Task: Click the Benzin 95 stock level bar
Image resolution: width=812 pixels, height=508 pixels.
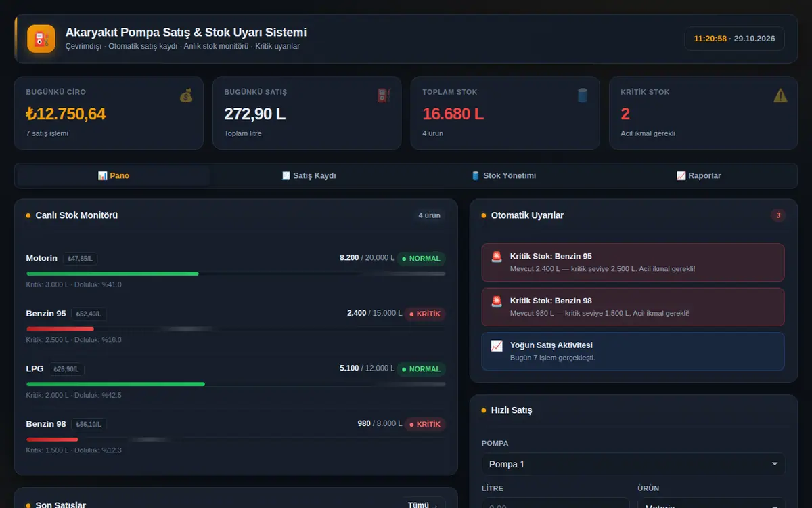Action: pyautogui.click(x=235, y=329)
